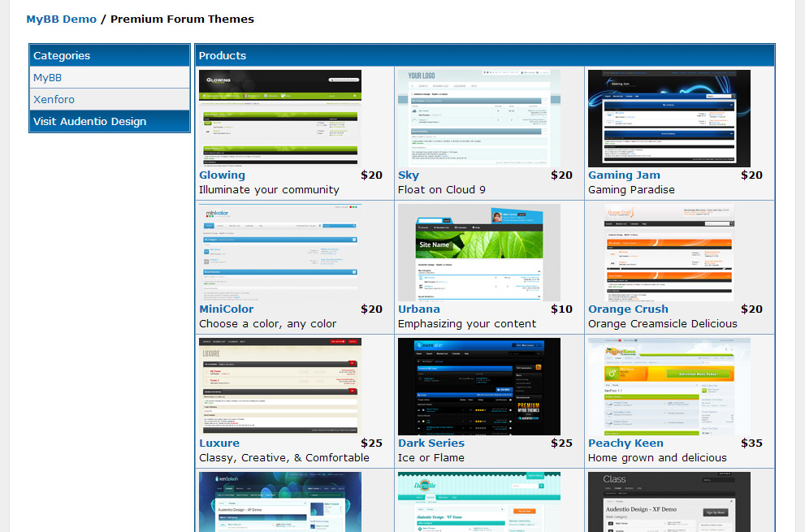Click the Orange Crush theme screenshot

(x=669, y=253)
